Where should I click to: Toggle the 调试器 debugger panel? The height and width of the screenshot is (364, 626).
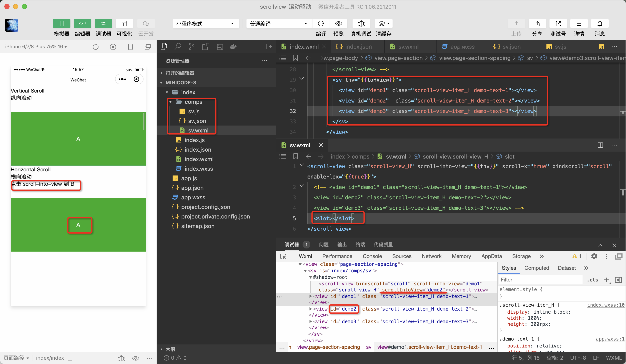pyautogui.click(x=103, y=24)
